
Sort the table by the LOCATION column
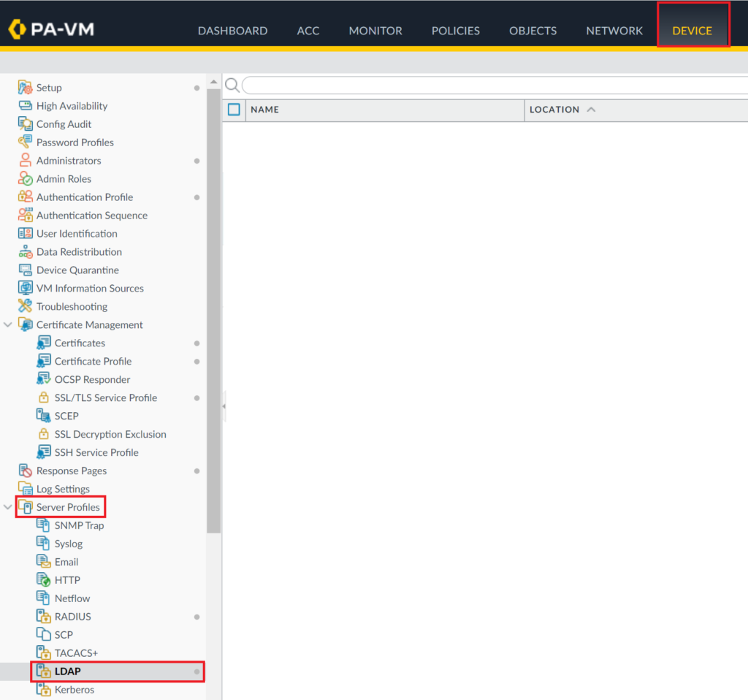554,110
